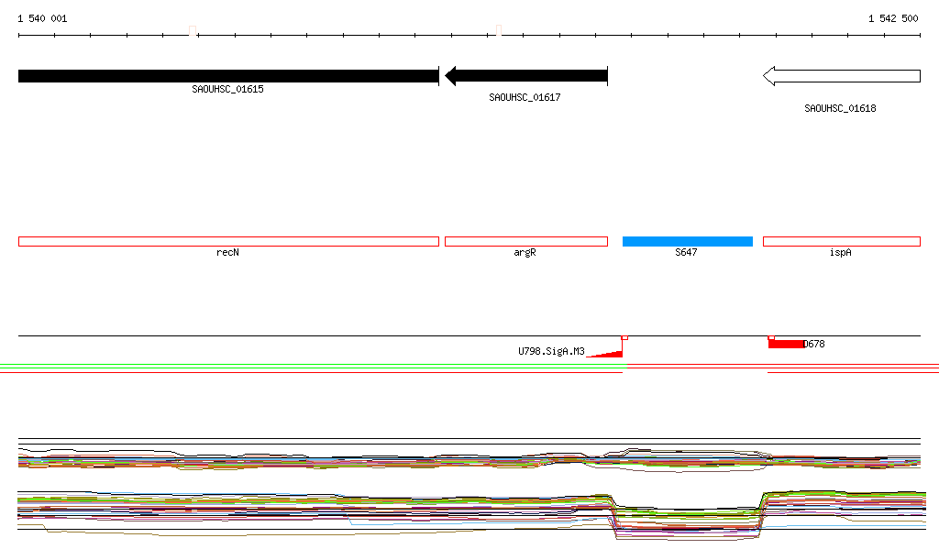Select the red-outlined recN gene box

point(228,241)
